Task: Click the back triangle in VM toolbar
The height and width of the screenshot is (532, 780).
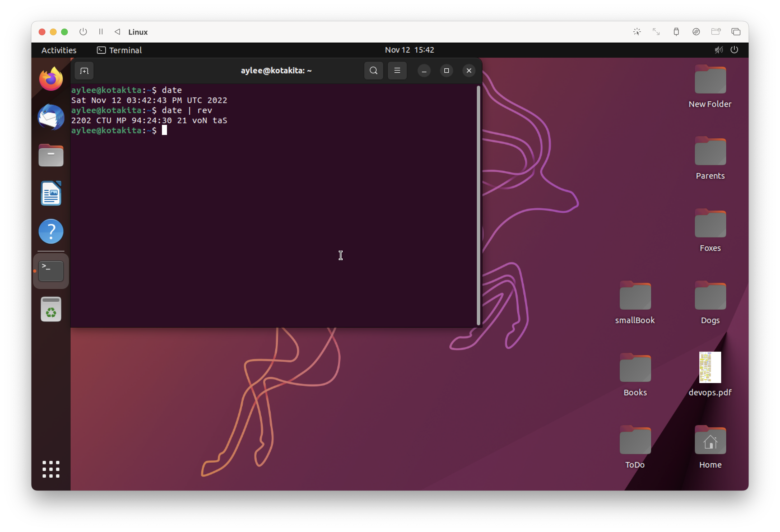Action: pos(117,32)
